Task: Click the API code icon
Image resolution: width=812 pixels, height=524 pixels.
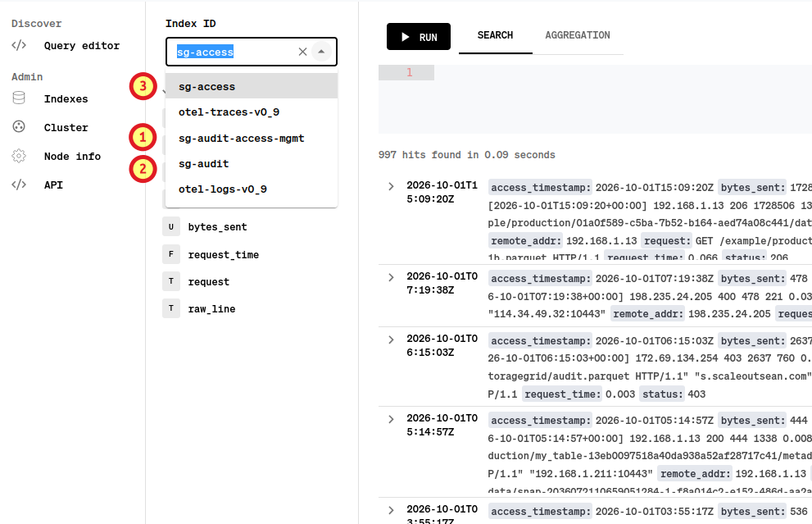Action: click(19, 185)
